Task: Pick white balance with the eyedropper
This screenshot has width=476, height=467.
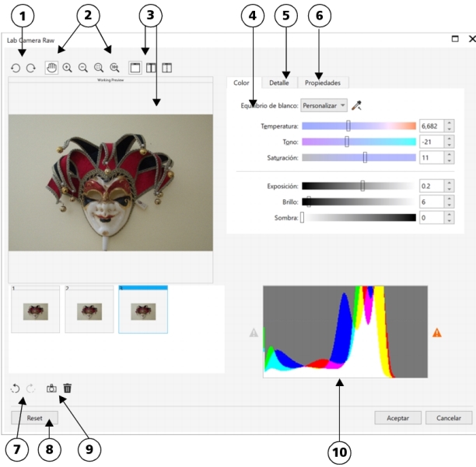Action: (x=357, y=105)
